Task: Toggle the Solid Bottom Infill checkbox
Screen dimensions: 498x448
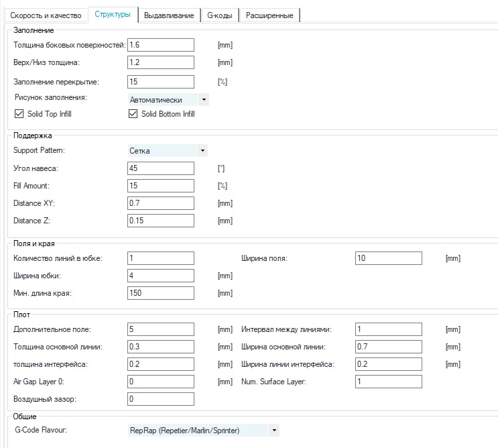Action: pos(133,114)
